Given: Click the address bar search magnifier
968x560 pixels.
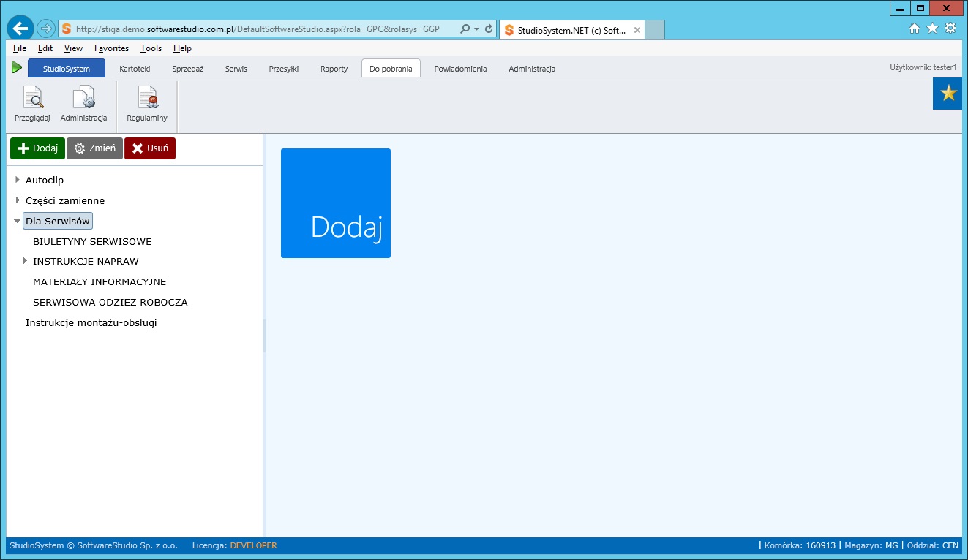Looking at the screenshot, I should click(465, 29).
